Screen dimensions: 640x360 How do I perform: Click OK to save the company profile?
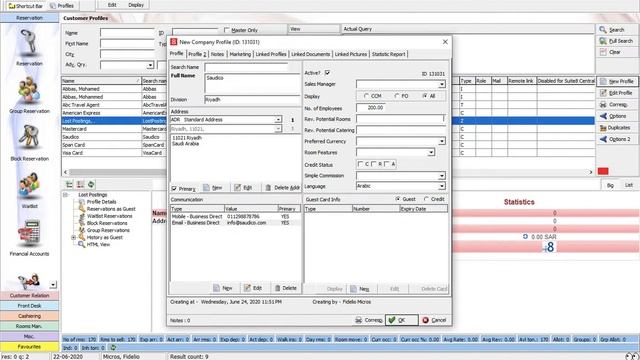pos(402,320)
